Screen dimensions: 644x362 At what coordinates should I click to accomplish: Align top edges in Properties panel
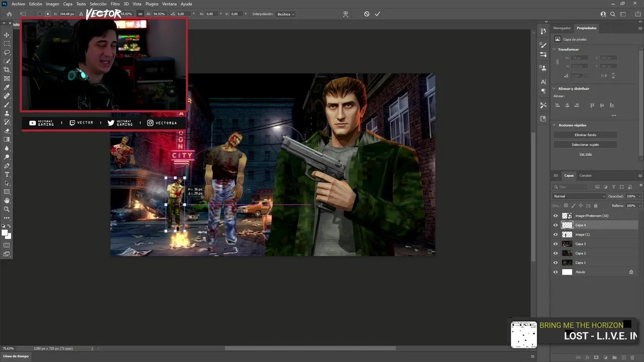pos(592,105)
